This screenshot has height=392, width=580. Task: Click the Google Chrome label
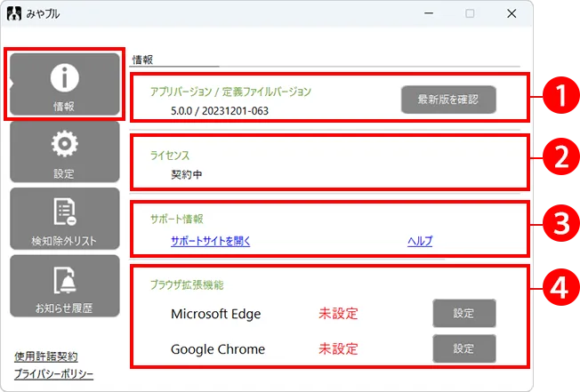[218, 348]
